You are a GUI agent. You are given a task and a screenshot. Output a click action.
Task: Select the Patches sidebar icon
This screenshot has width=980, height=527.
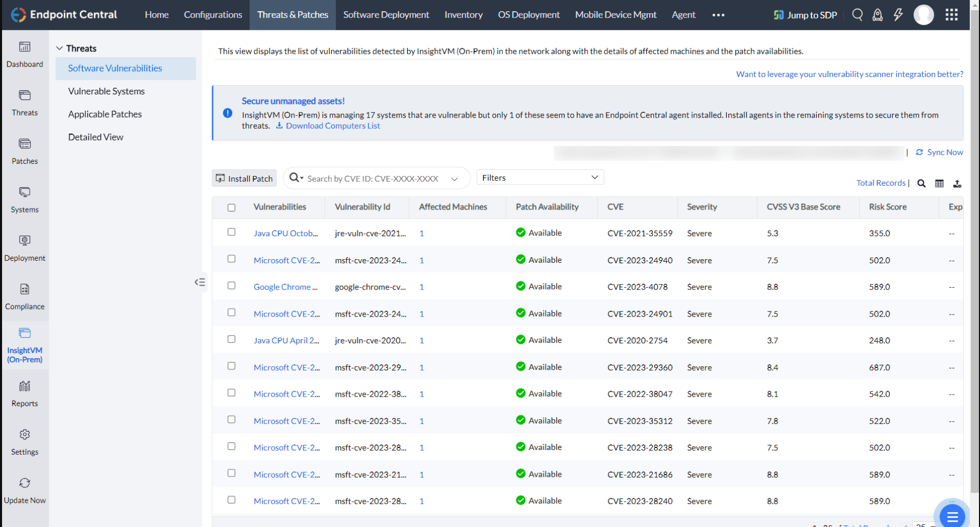(x=25, y=150)
